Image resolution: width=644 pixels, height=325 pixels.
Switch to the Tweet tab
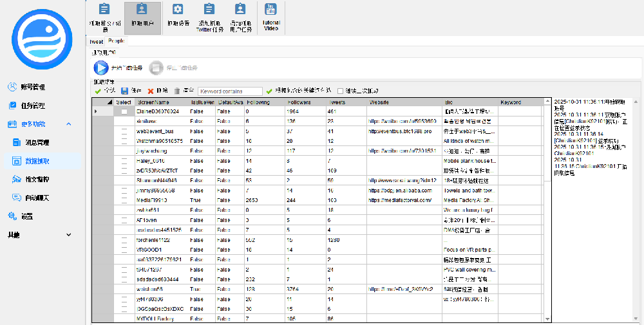pyautogui.click(x=96, y=41)
